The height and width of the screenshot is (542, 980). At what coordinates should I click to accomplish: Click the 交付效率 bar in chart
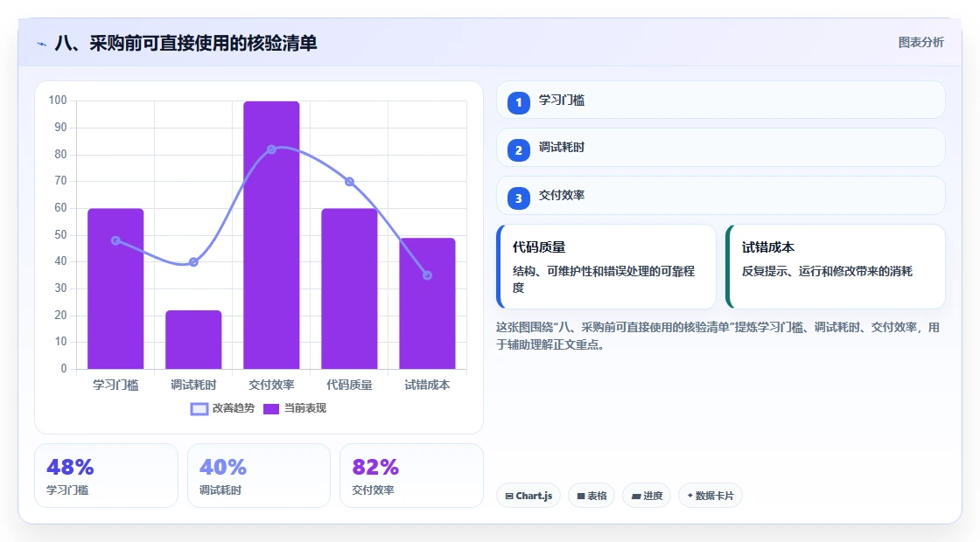pos(271,235)
